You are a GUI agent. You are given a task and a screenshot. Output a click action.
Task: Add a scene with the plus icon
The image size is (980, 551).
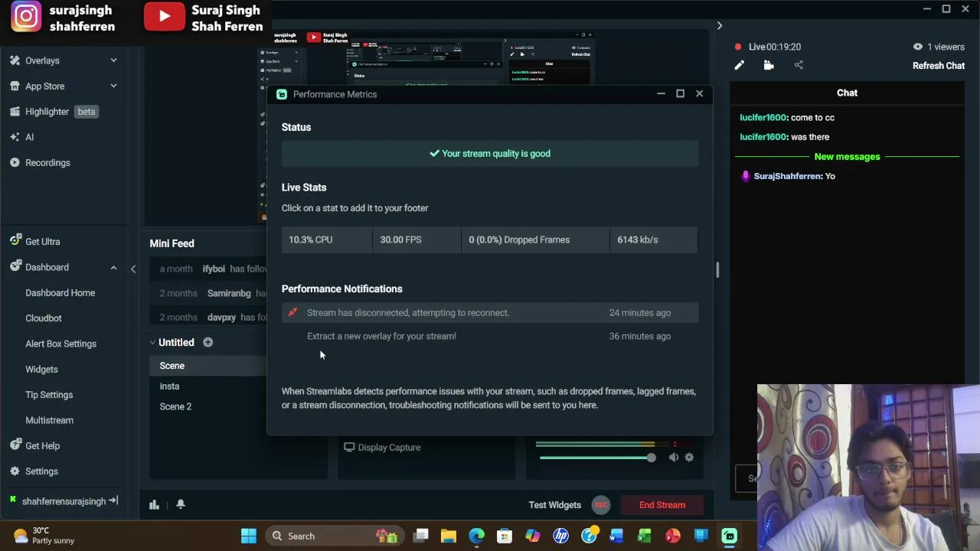[x=207, y=342]
